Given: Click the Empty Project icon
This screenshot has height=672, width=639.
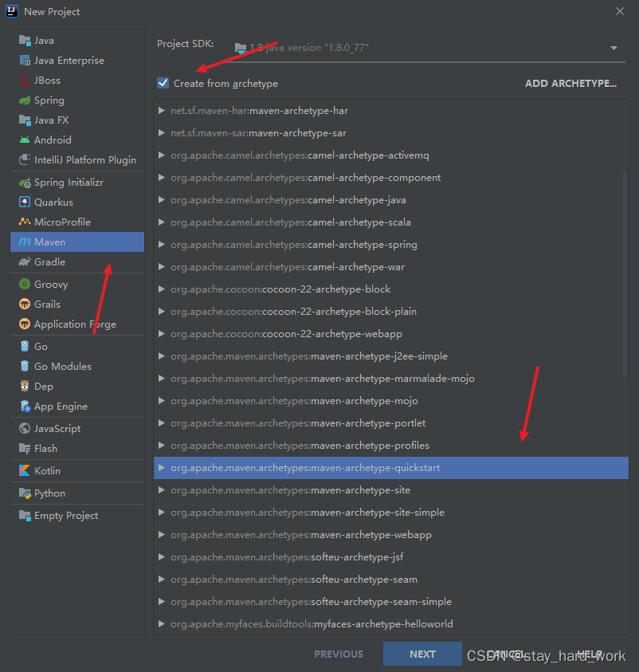Looking at the screenshot, I should (25, 516).
